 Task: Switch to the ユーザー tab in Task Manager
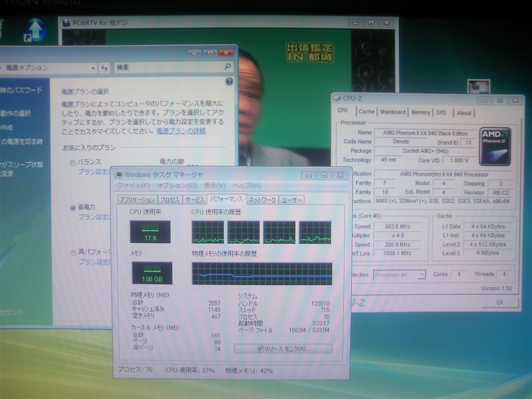tap(291, 200)
